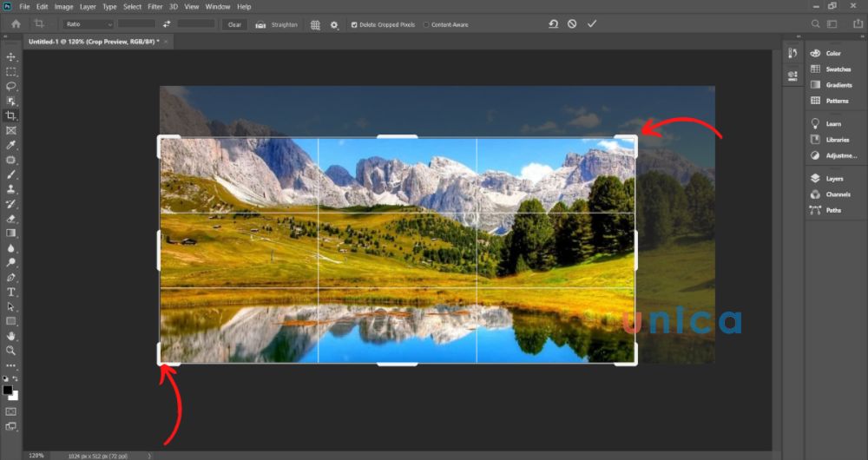Open the Window menu
Image resolution: width=868 pixels, height=460 pixels.
click(218, 7)
